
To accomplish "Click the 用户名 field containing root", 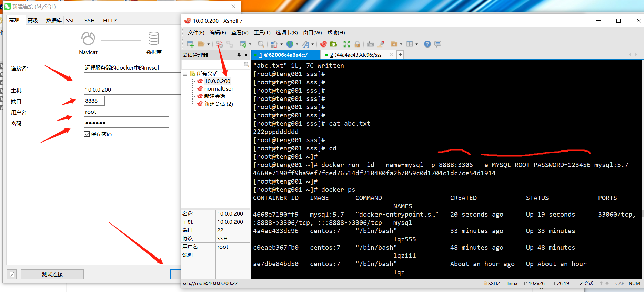I will point(127,112).
